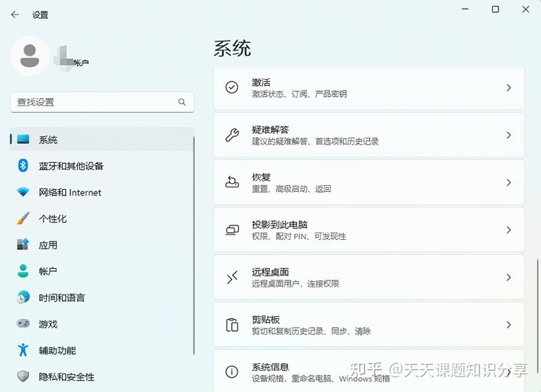The height and width of the screenshot is (392, 541).
Task: Click the 系统 monitor icon in sidebar
Action: click(23, 139)
